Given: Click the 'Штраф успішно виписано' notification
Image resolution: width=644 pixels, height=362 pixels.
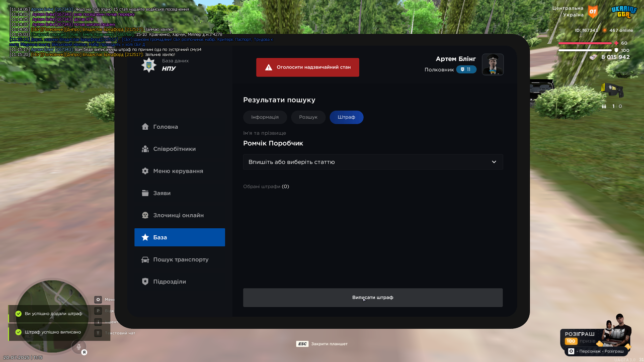Looking at the screenshot, I should tap(59, 332).
